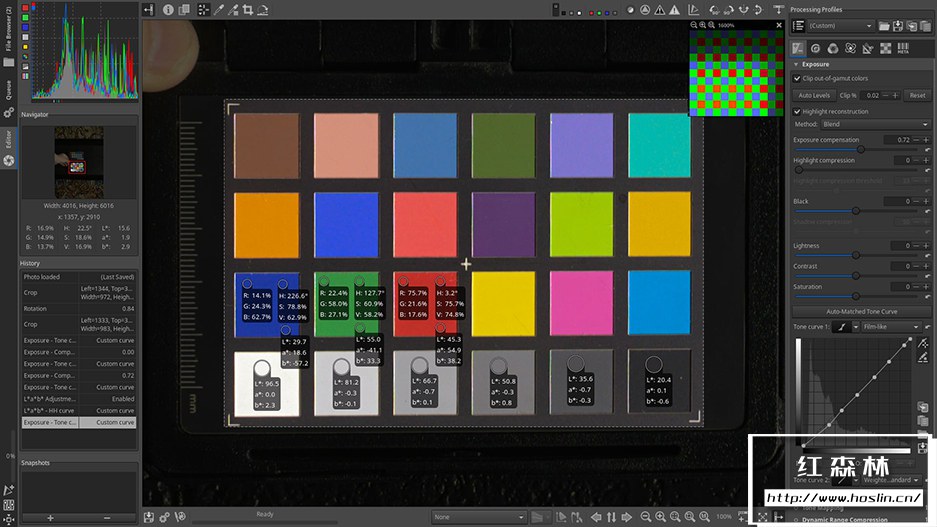Toggle the red channel preview
Screen dimensions: 937x527
[x=592, y=12]
